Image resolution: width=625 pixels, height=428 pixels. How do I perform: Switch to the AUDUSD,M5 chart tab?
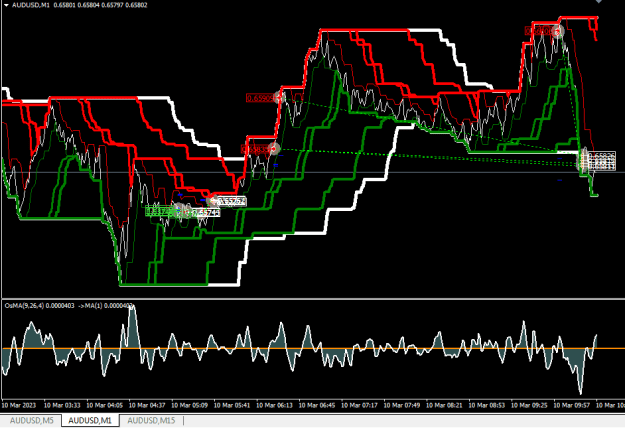tap(31, 420)
